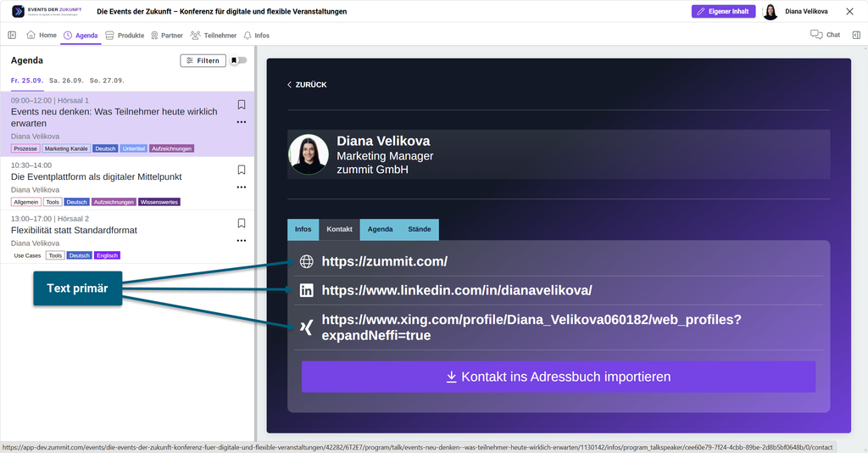Open the Chat panel
The image size is (868, 453).
click(x=825, y=35)
